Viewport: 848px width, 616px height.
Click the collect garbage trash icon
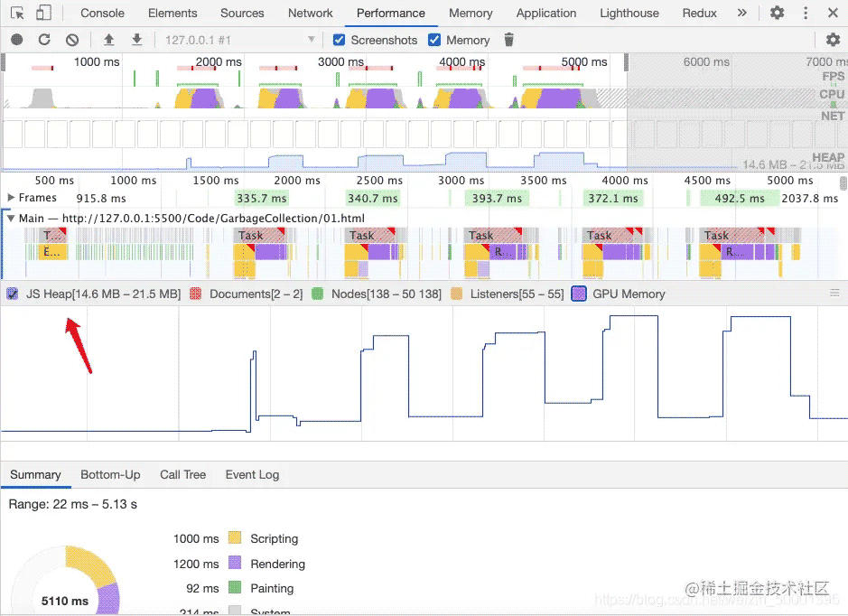click(x=509, y=40)
